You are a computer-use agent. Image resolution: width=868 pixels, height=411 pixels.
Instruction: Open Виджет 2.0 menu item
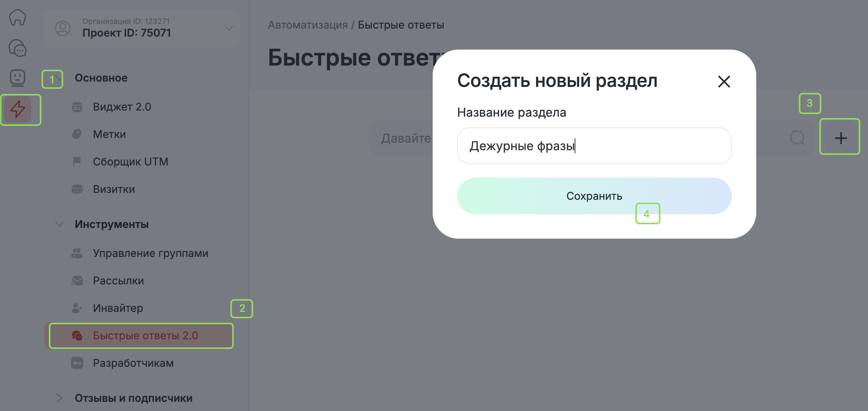[122, 107]
